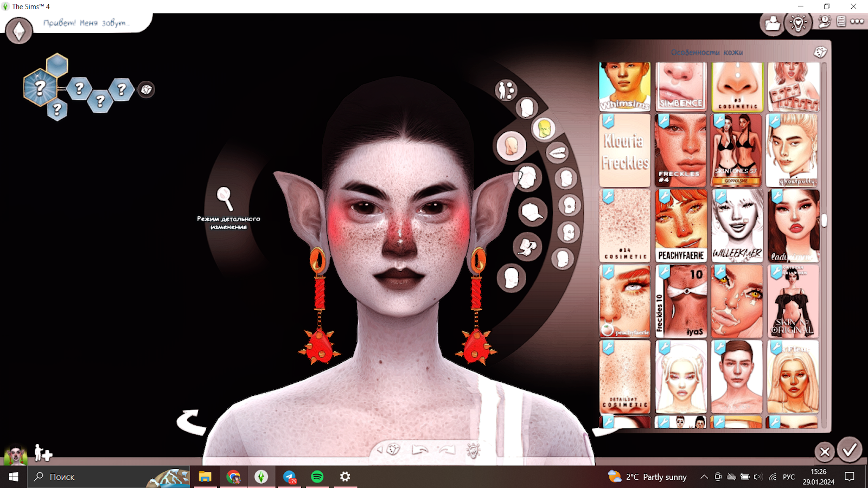Pick the Skintones S7 bikini thumbnail
The image size is (868, 488).
tap(737, 150)
